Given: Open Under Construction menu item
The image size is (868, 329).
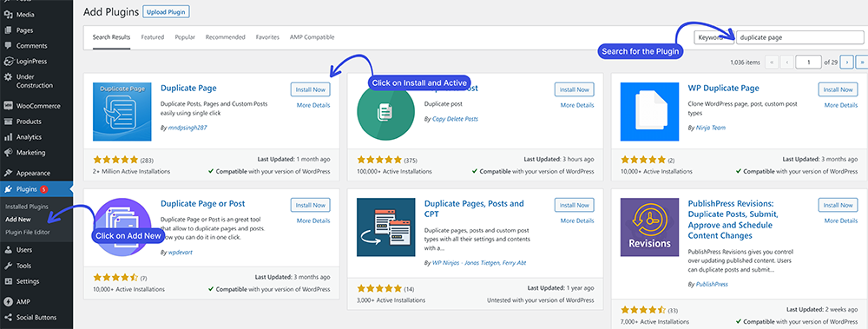Looking at the screenshot, I should pyautogui.click(x=36, y=81).
